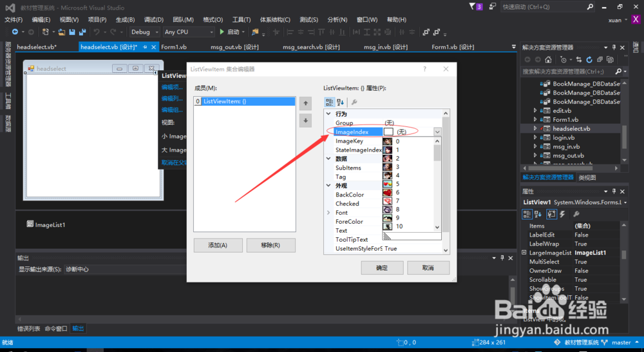644x352 pixels.
Task: Click Collapse All icon in Solution Explorer
Action: point(600,59)
